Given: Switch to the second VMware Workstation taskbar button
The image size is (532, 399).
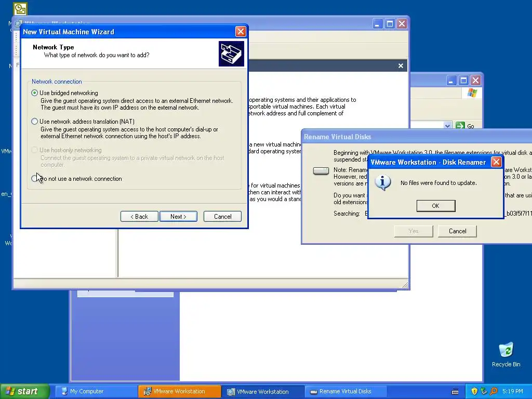Looking at the screenshot, I should [263, 391].
